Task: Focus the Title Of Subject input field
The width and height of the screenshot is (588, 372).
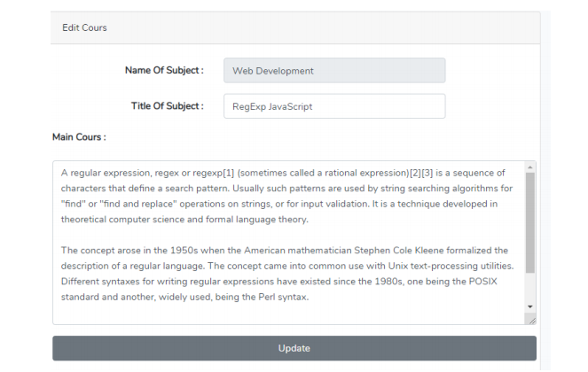Action: click(x=334, y=106)
